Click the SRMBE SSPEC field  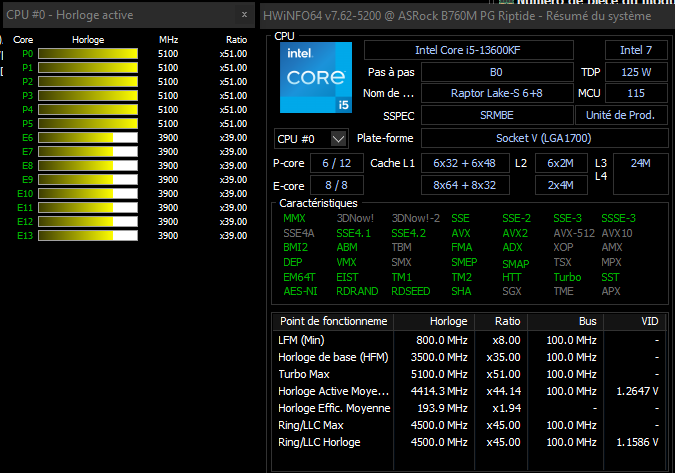click(x=497, y=115)
